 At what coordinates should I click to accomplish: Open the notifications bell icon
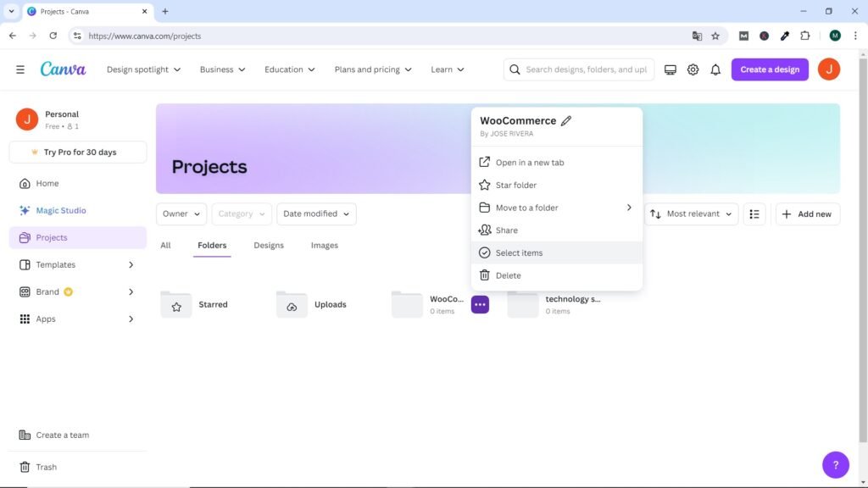tap(715, 69)
